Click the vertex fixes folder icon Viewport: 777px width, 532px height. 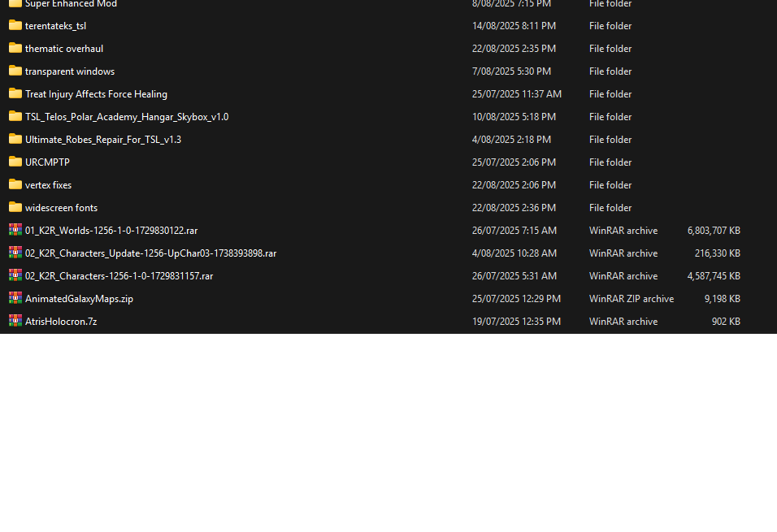(15, 184)
